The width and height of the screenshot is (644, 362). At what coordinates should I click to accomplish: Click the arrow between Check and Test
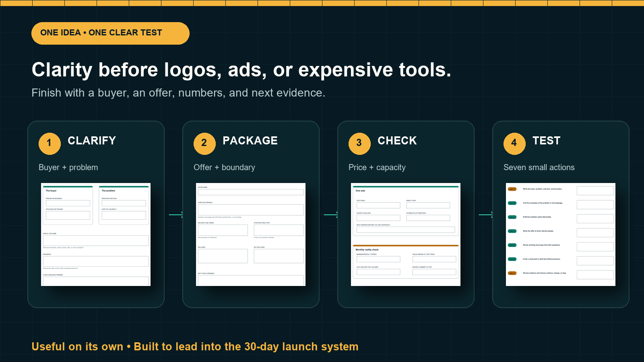[x=486, y=215]
